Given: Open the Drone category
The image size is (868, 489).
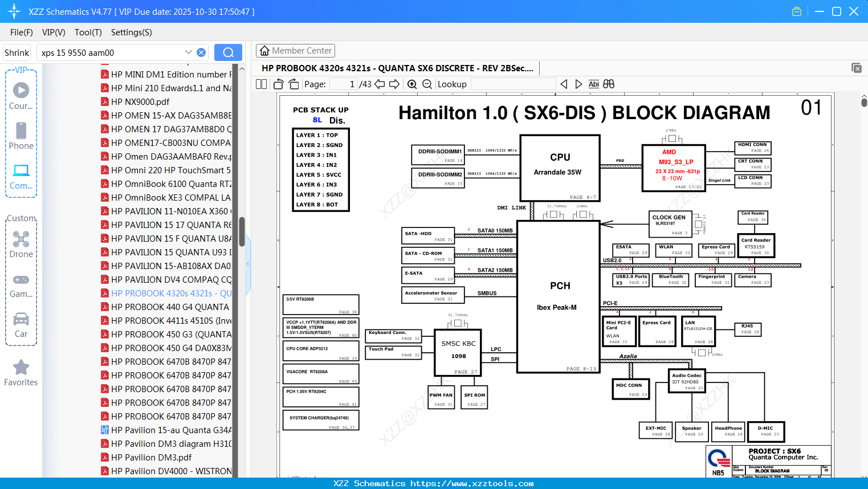Looking at the screenshot, I should (21, 244).
